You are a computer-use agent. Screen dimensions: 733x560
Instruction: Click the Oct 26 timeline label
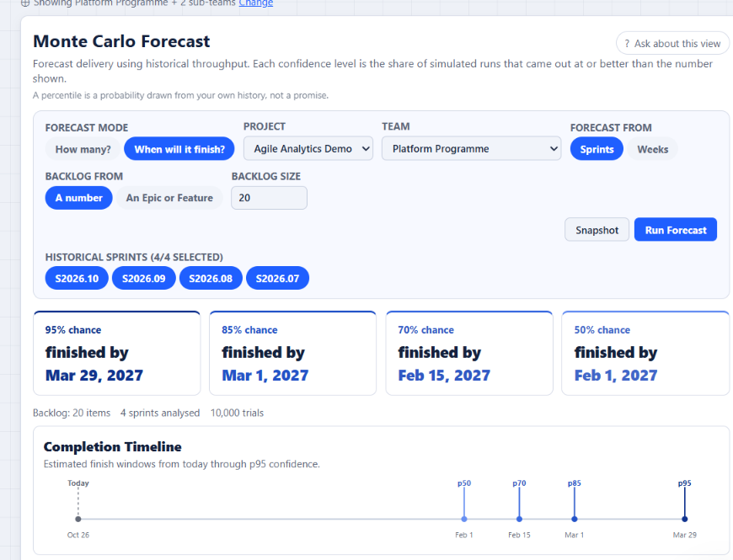[78, 535]
